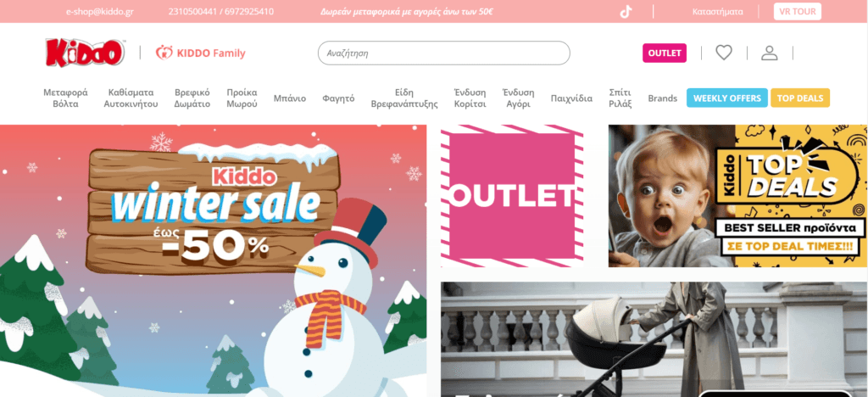Open the Brands menu item

pyautogui.click(x=663, y=98)
